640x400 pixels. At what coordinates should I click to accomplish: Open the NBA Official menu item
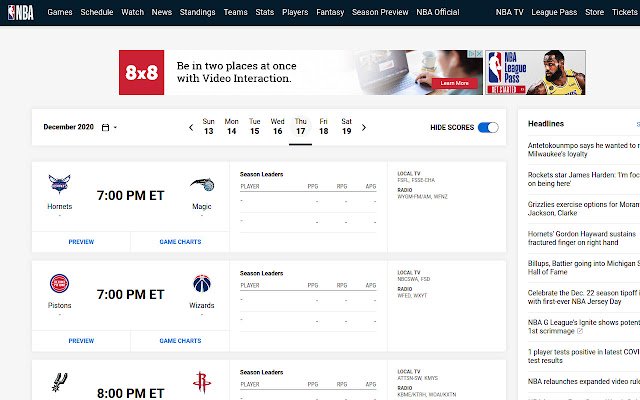(x=438, y=12)
